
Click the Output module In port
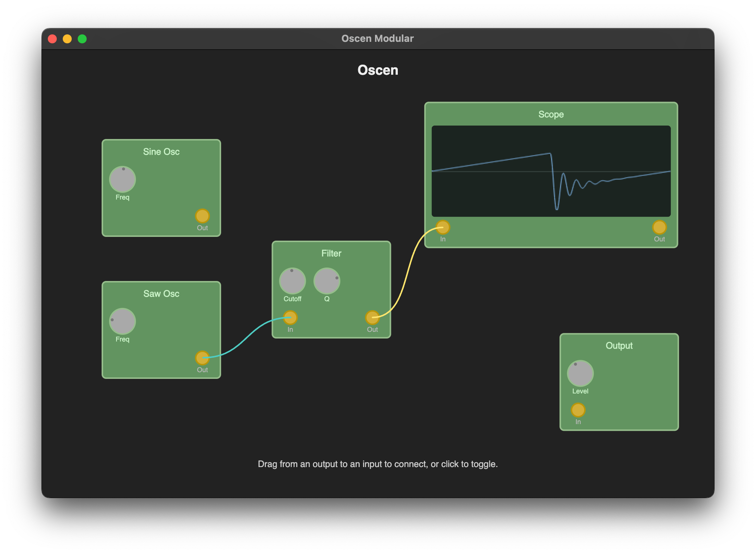click(x=578, y=410)
